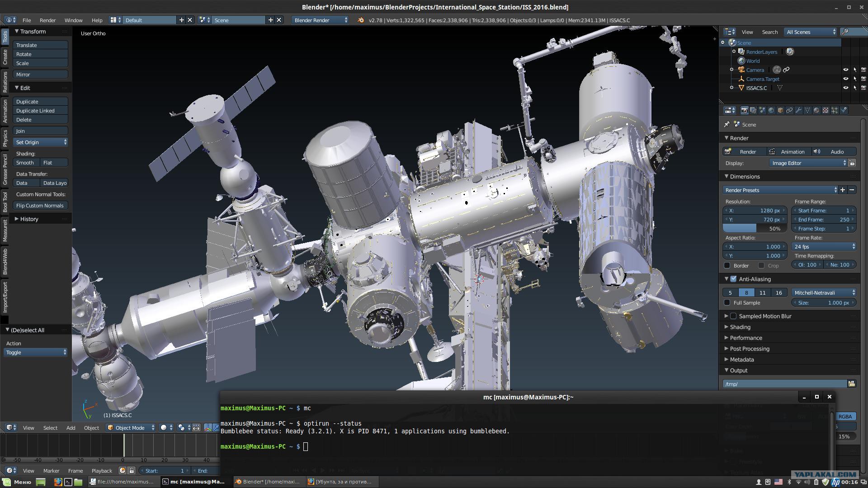Open Render properties tab icon
Image resolution: width=868 pixels, height=488 pixels.
click(745, 110)
